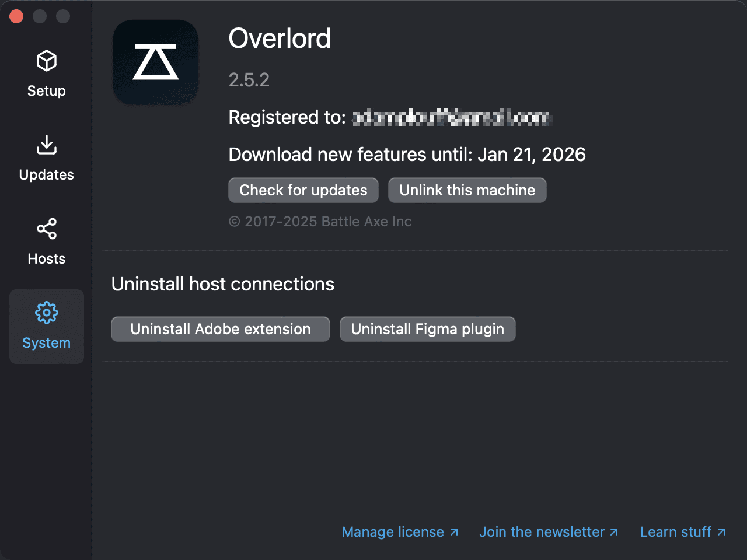Unlink this machine from the license
The image size is (747, 560).
click(x=467, y=190)
